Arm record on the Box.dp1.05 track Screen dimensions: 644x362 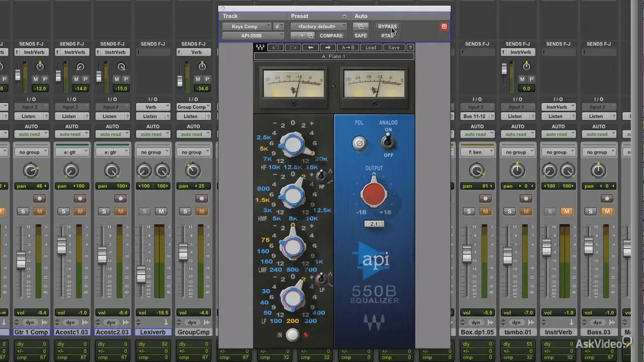pyautogui.click(x=486, y=199)
